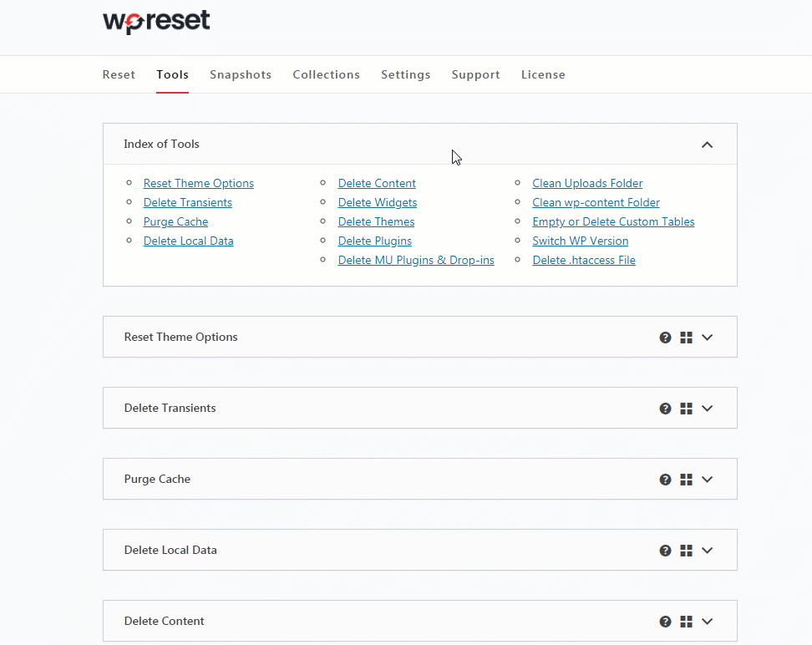Click the WP Reset logo
Screen dimensions: 812x645
click(x=156, y=21)
